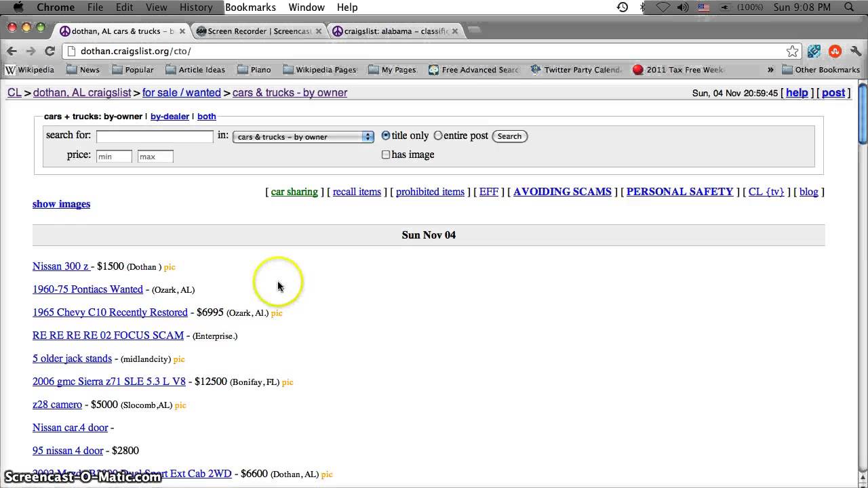
Task: Enable the has image checkbox
Action: pos(386,155)
